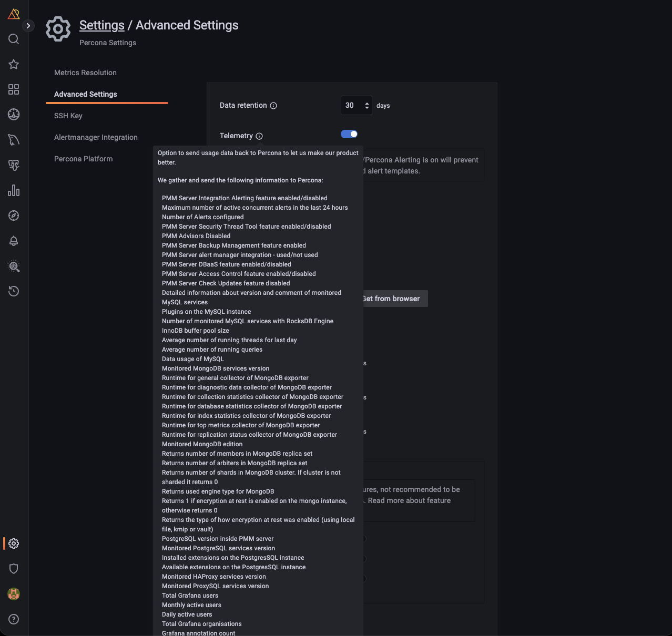Viewport: 672px width, 636px height.
Task: Click 'PMM Advisors Disabled' tooltip line
Action: 196,236
